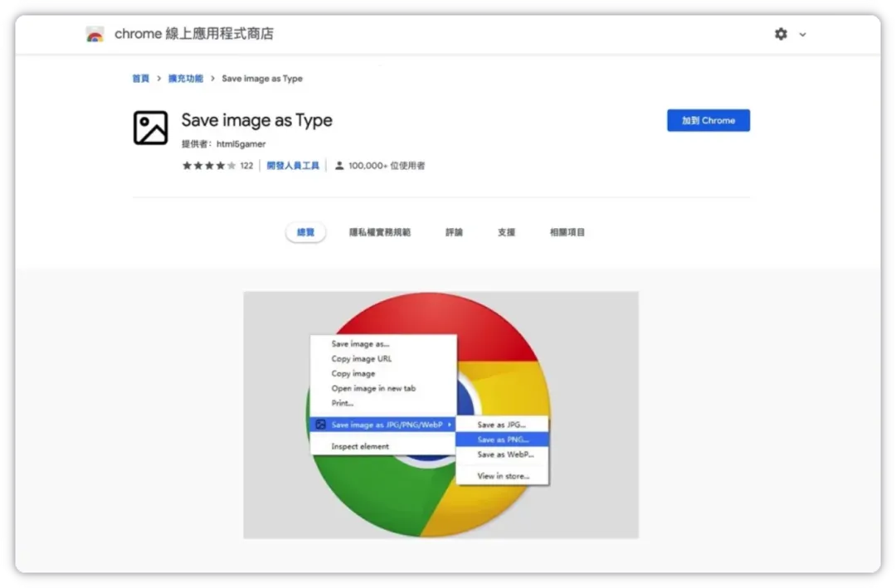Click the 100,000+ 位使用者 text

point(387,166)
